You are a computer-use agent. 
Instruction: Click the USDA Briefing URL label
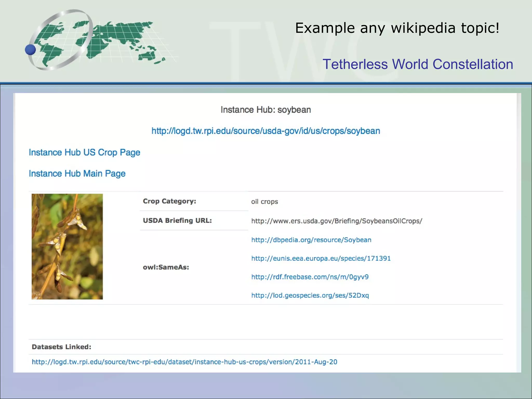click(177, 221)
